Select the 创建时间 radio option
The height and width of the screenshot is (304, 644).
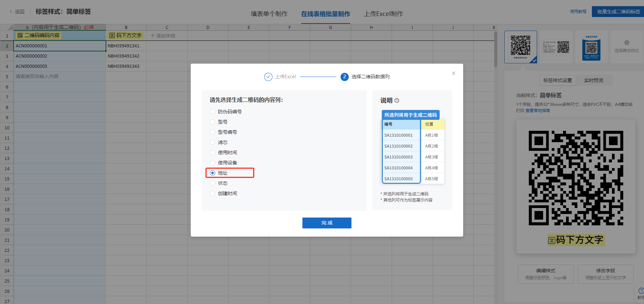click(x=213, y=193)
